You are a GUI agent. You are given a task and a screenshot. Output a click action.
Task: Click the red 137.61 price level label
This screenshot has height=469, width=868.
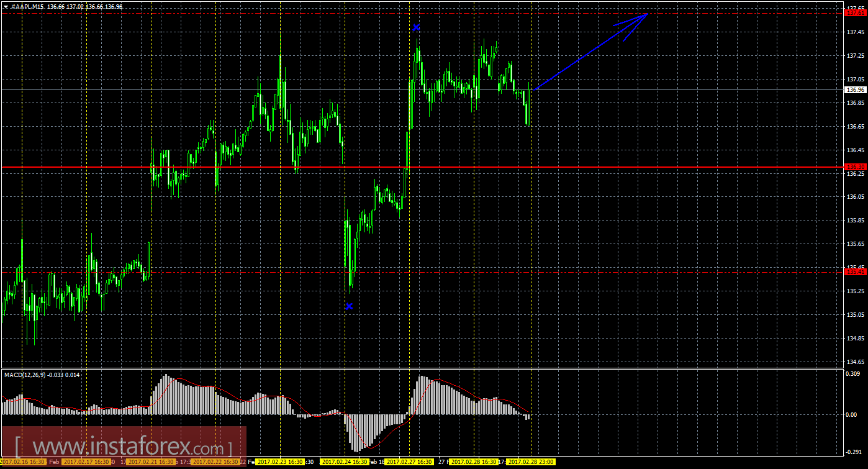click(x=856, y=12)
